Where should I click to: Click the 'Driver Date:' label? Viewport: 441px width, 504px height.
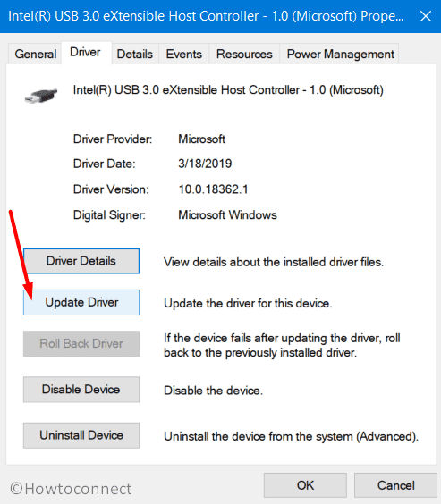coord(105,164)
